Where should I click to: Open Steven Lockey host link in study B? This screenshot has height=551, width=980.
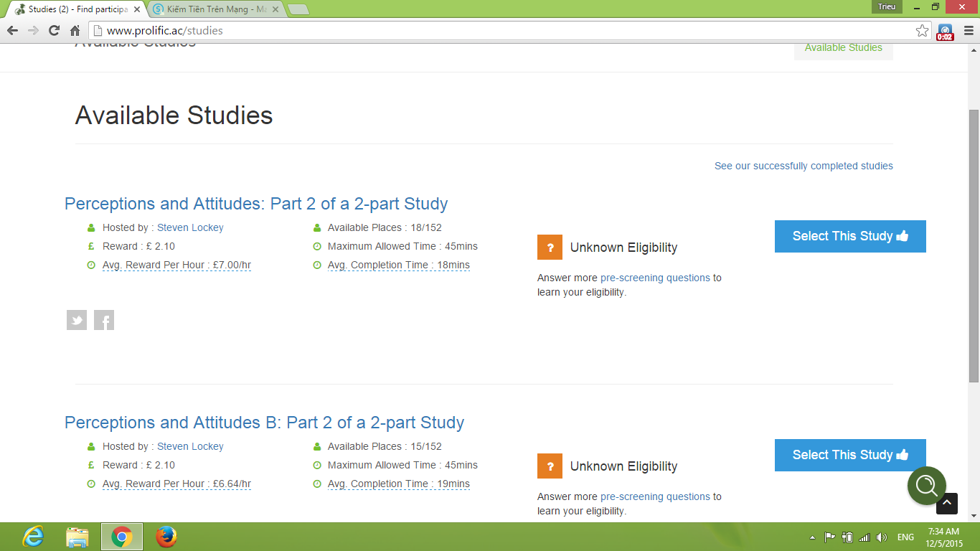click(190, 446)
